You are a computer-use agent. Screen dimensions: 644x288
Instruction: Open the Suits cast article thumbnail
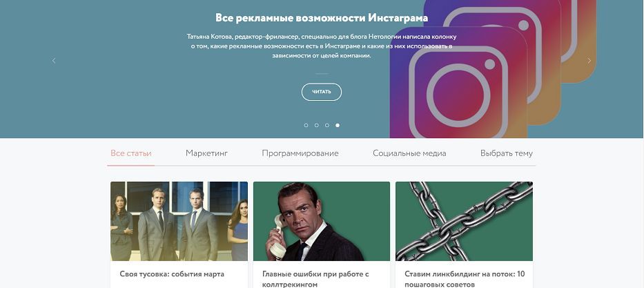[179, 222]
